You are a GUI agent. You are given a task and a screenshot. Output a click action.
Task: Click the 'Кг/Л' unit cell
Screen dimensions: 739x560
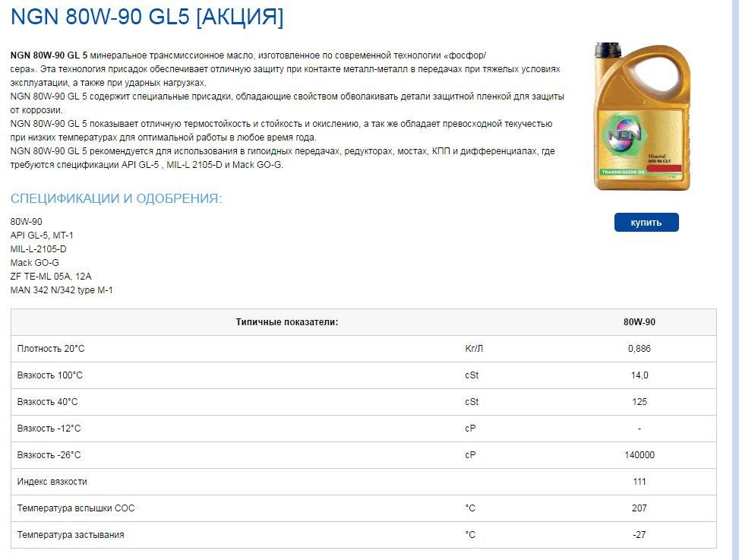point(474,349)
